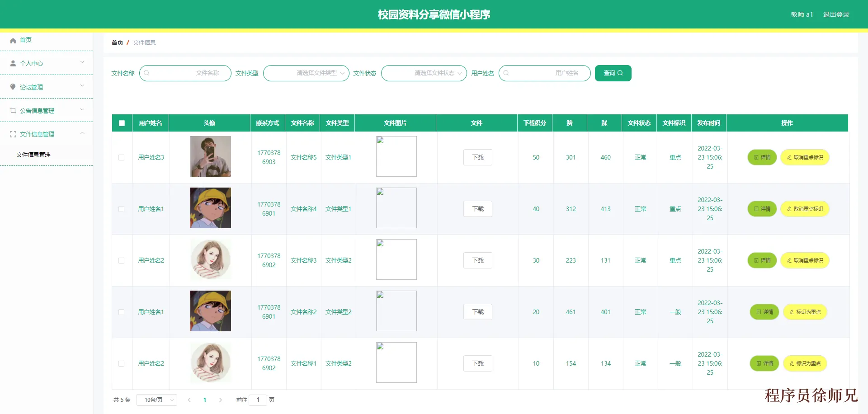This screenshot has width=868, height=414.
Task: Open 详情 for row 文件名称4
Action: 762,209
